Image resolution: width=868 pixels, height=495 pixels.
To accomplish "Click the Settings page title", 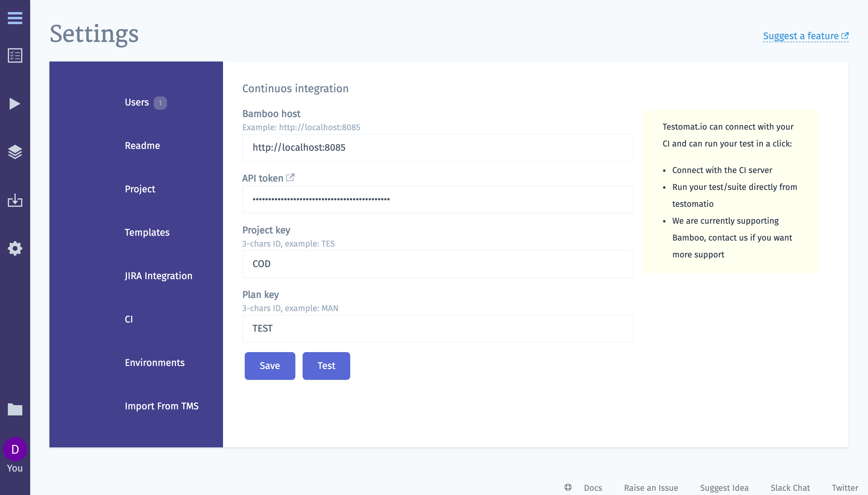I will [x=94, y=34].
